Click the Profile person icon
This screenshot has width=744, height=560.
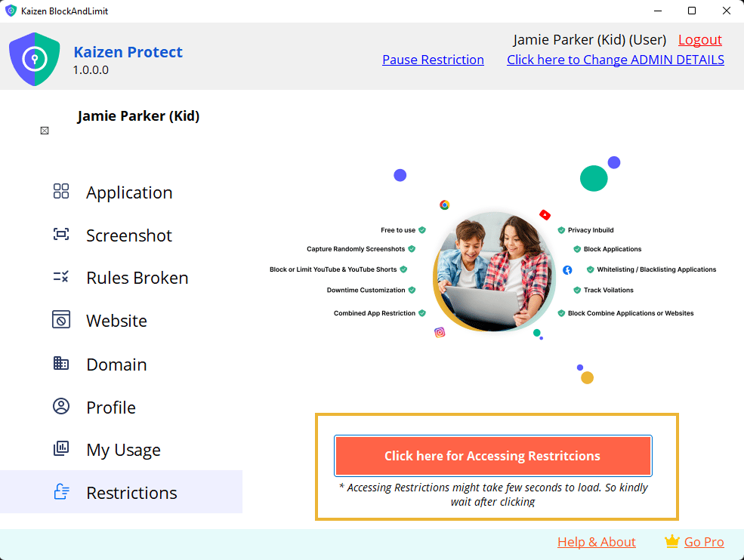click(x=61, y=407)
